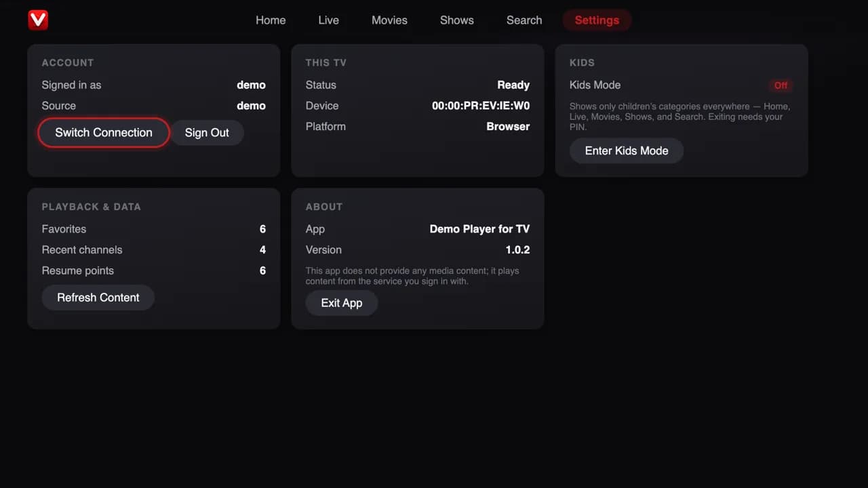Click the Enter Kids Mode button

(627, 150)
